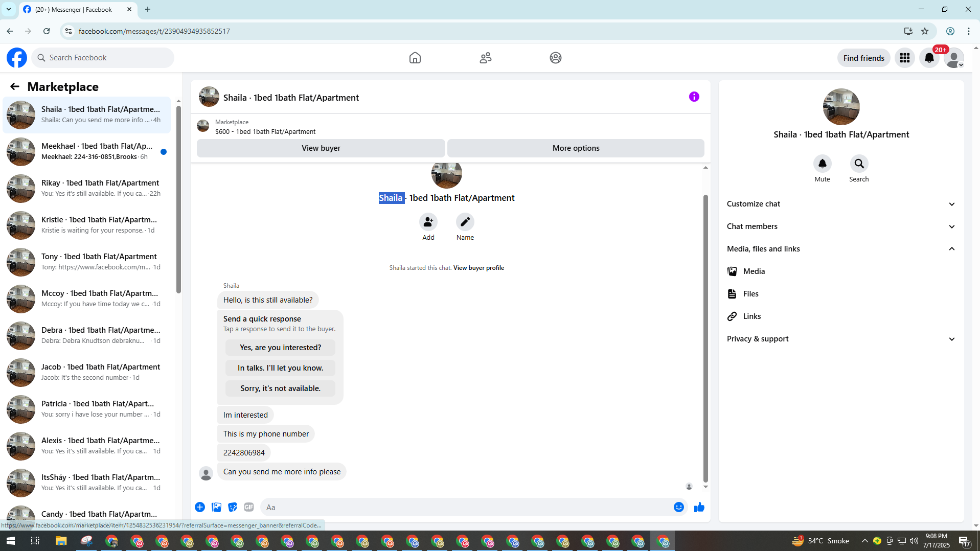Open the notifications bell

point(929,58)
